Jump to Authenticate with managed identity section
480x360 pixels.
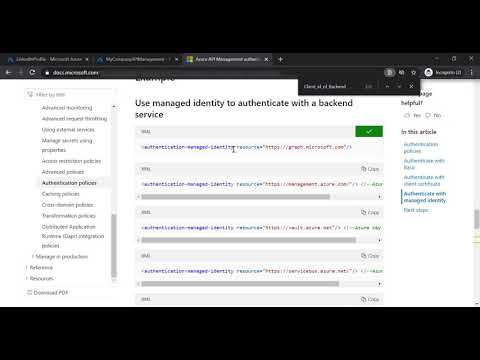pos(425,197)
